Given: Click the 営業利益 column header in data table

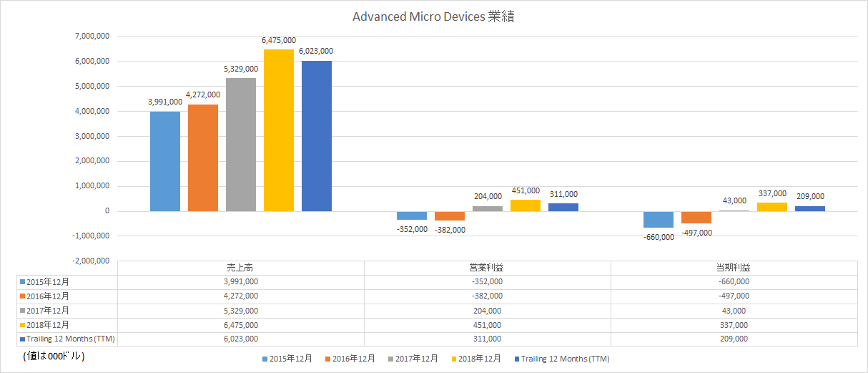Looking at the screenshot, I should click(x=488, y=268).
